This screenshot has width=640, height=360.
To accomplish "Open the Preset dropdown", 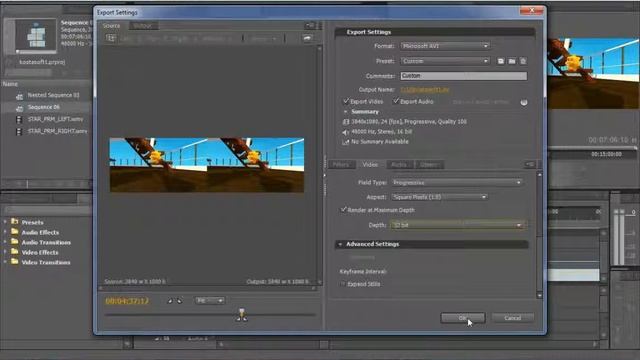I will pyautogui.click(x=445, y=61).
